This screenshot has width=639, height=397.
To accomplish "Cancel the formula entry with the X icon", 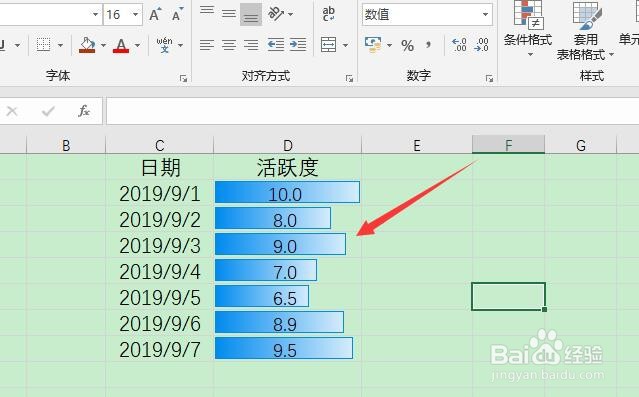I will 12,111.
